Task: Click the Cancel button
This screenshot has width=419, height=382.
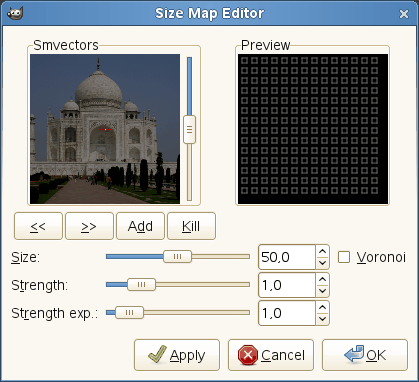Action: (x=271, y=355)
